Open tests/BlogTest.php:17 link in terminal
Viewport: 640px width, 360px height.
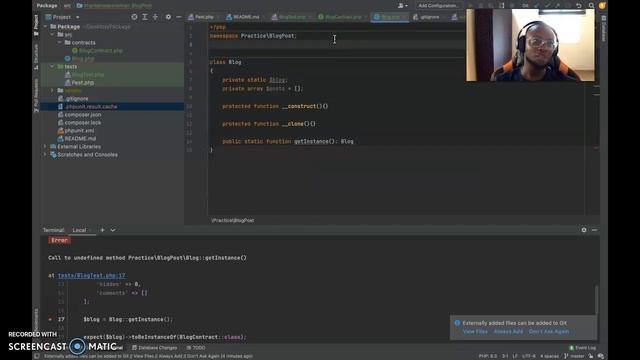(92, 276)
